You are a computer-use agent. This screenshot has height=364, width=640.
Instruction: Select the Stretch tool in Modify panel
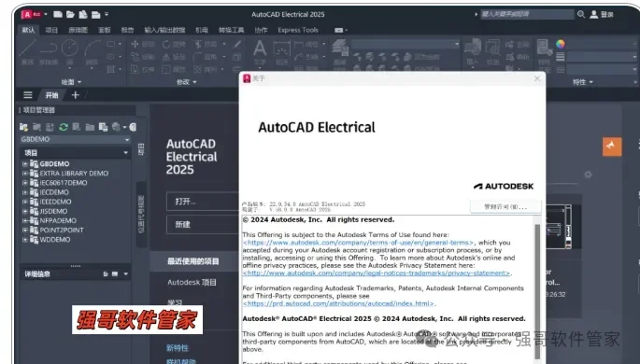pos(143,70)
